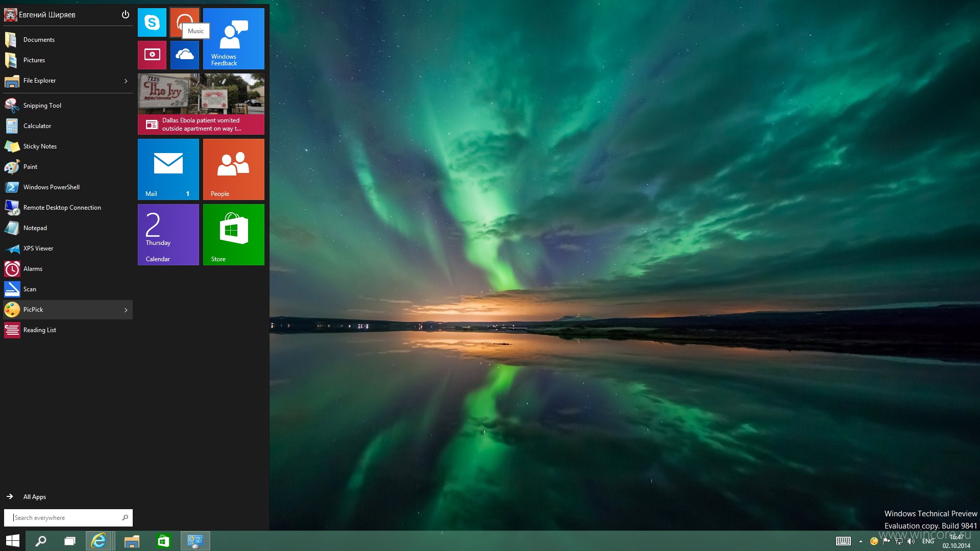This screenshot has width=980, height=551.
Task: Open the touch keyboard
Action: pyautogui.click(x=843, y=541)
